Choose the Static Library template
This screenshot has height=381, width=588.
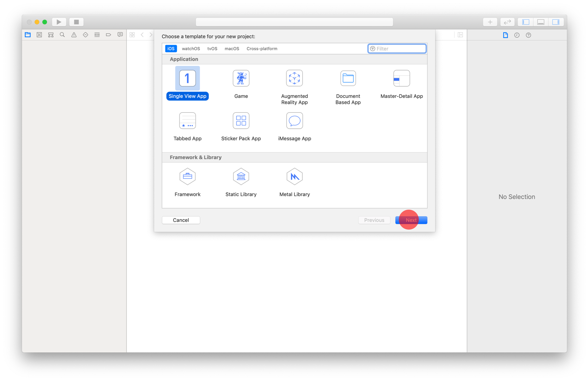(x=241, y=182)
